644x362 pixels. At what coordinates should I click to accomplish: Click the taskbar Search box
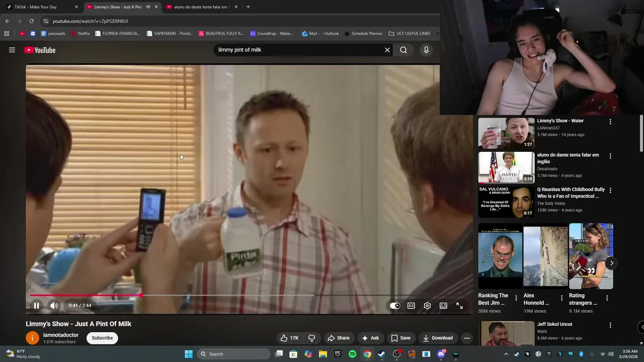click(234, 354)
